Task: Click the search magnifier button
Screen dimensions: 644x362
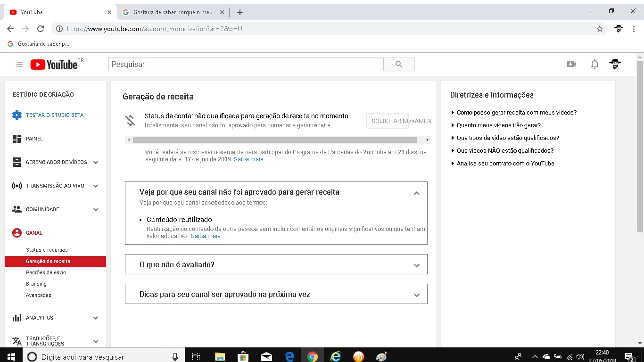Action: pyautogui.click(x=399, y=64)
